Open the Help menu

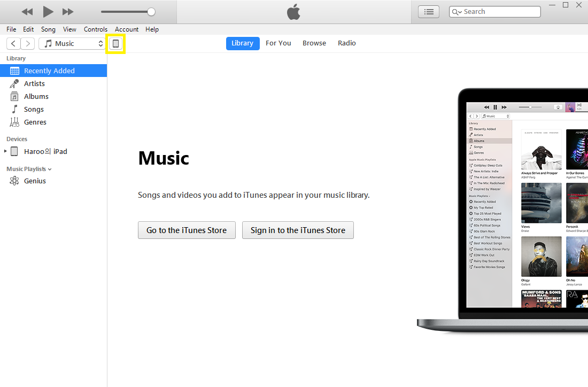coord(152,29)
